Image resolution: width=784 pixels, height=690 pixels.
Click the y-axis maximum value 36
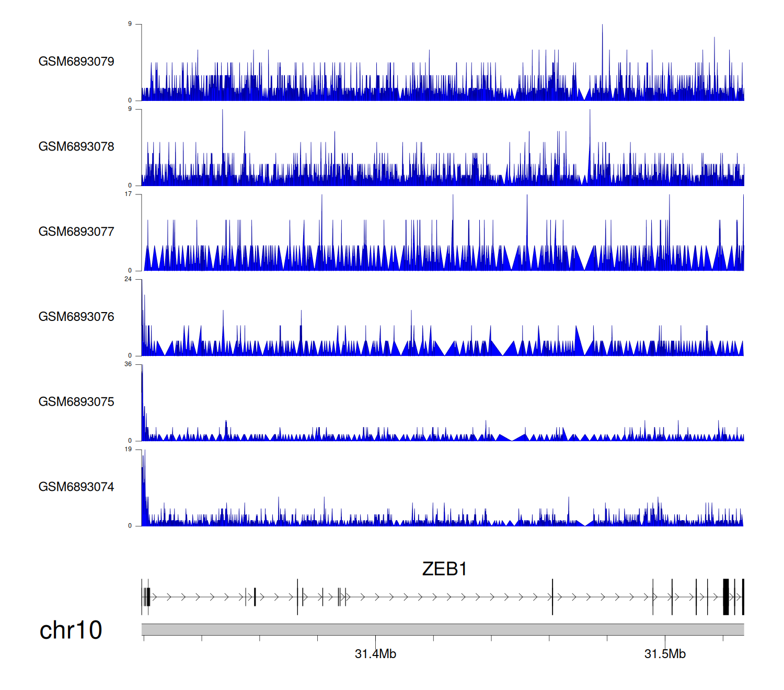click(128, 364)
